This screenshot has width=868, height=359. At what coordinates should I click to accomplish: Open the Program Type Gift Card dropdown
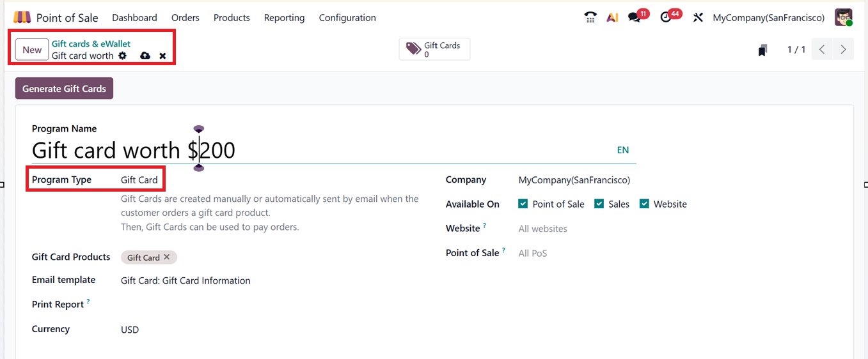pos(139,180)
